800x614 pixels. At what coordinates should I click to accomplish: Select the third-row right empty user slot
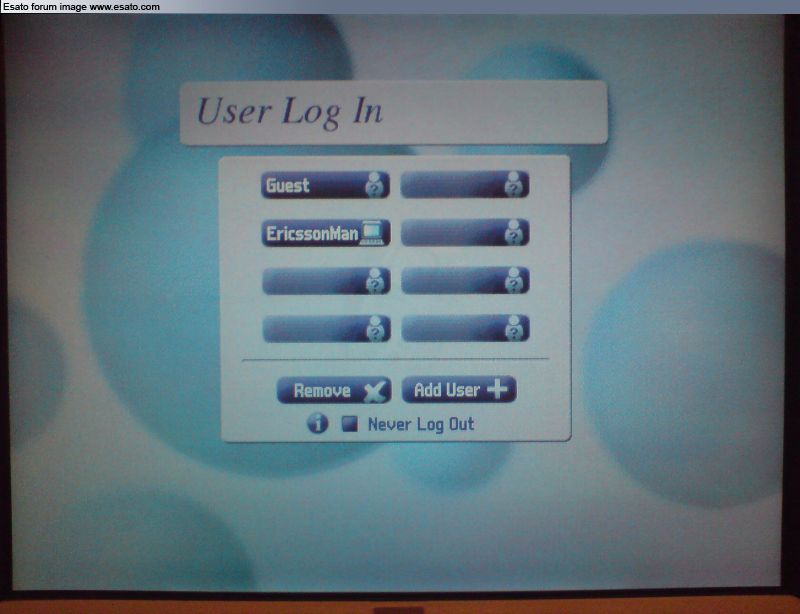(465, 280)
